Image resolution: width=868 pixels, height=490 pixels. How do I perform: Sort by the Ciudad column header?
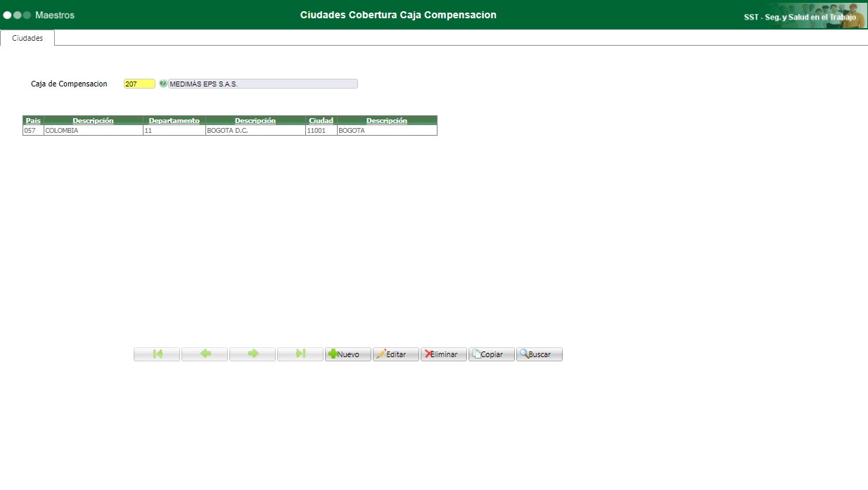coord(321,120)
